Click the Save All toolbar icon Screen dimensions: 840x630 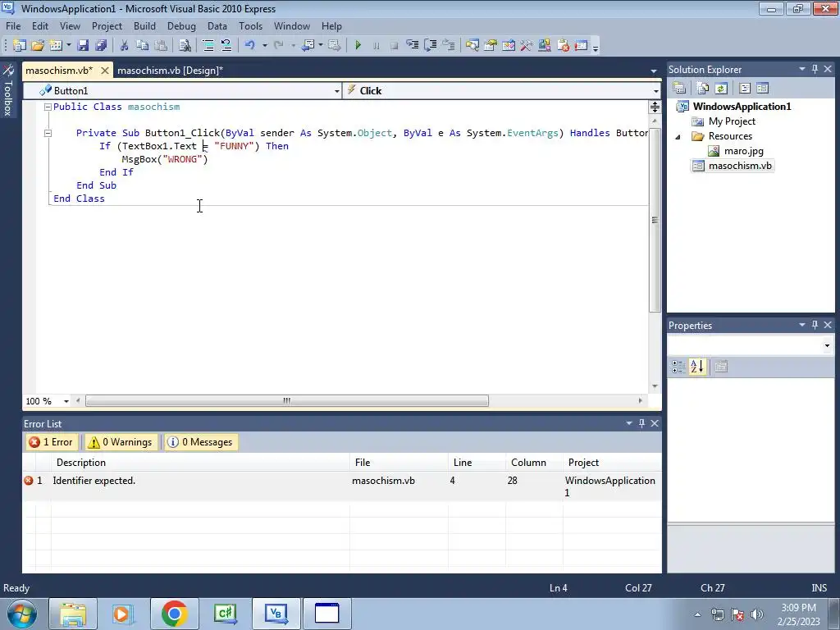101,46
